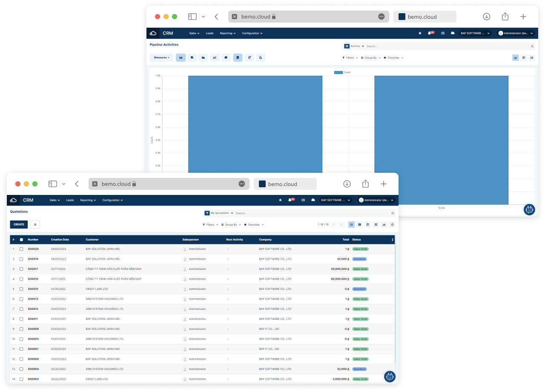Expand Filters dropdown in Quotations window
This screenshot has height=392, width=545.
pos(210,225)
